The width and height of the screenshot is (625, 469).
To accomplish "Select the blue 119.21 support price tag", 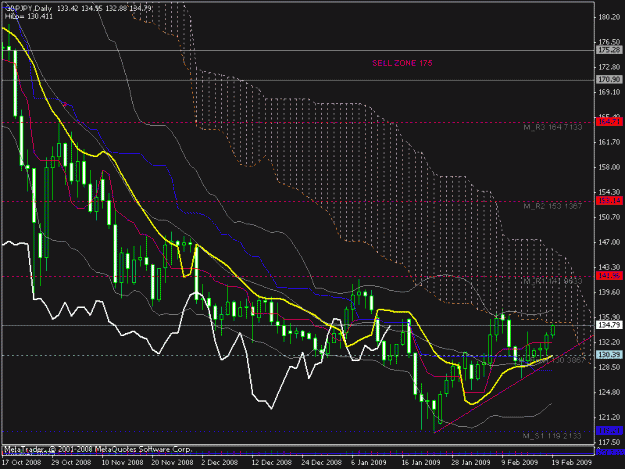I will (609, 431).
